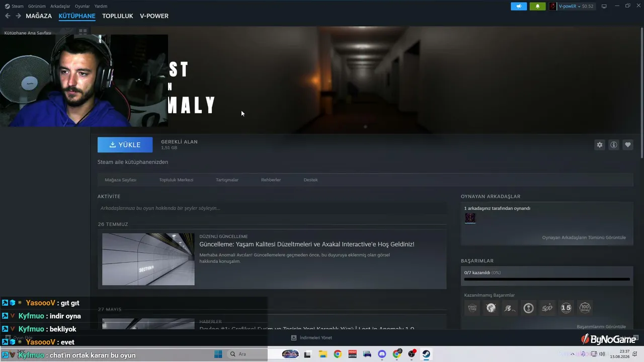Open Discord from the taskbar

pos(381,354)
